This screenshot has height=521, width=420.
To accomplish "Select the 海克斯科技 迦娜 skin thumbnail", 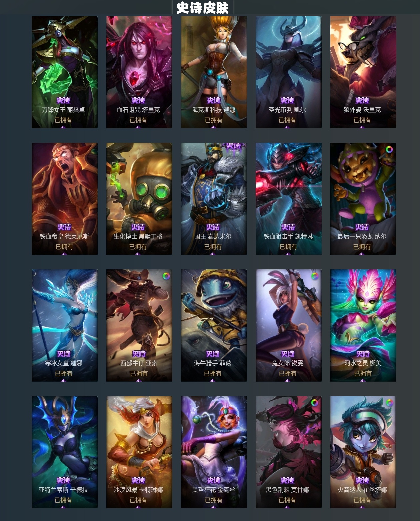I will click(214, 72).
